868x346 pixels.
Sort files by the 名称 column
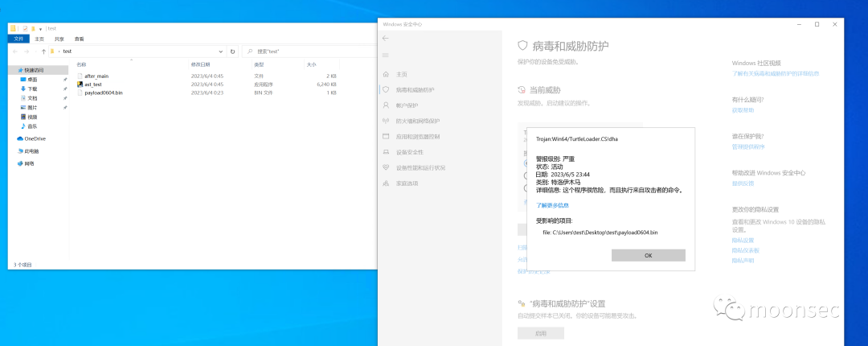[81, 65]
